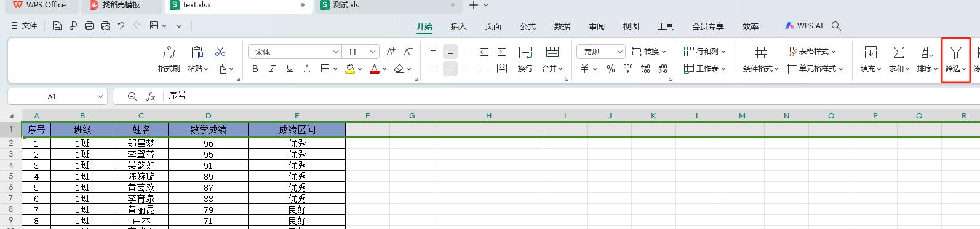Click the Filter (筛选) funnel icon
This screenshot has height=229, width=980.
pos(955,52)
